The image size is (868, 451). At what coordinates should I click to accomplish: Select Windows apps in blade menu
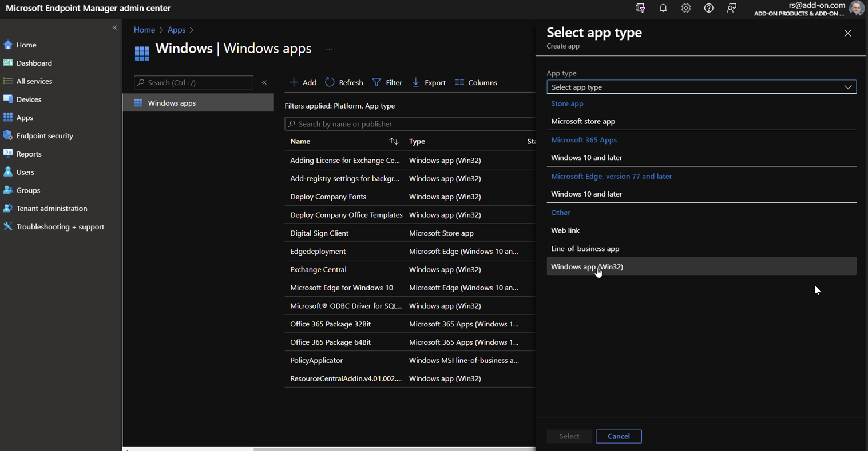coord(198,103)
